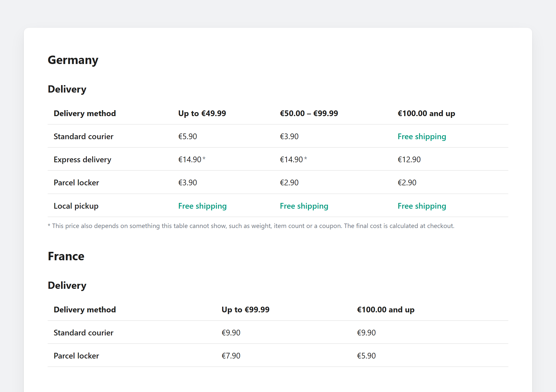This screenshot has height=392, width=556.
Task: Select the '€50.00 – €99.99' column header
Action: [309, 113]
